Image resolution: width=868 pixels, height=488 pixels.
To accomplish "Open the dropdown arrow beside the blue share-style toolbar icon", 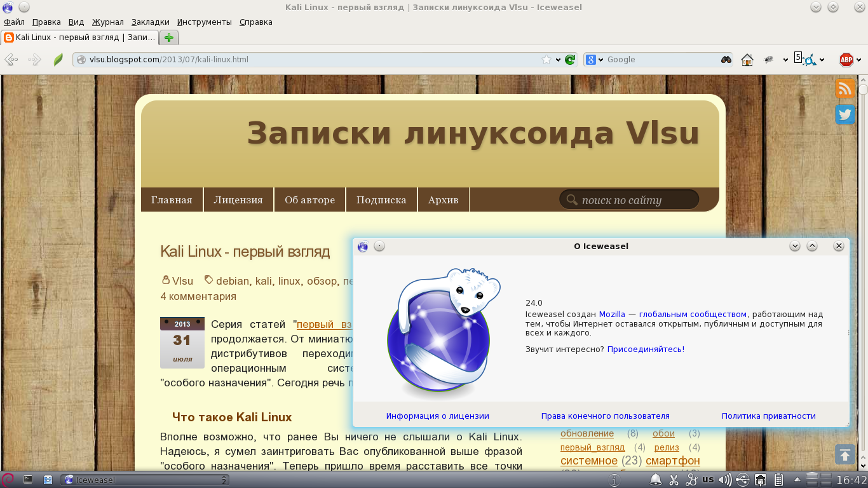I will 822,60.
